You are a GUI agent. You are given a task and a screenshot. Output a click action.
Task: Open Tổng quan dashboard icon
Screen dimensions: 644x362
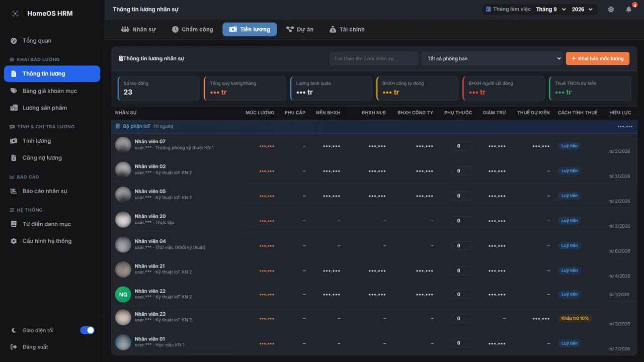coord(13,41)
